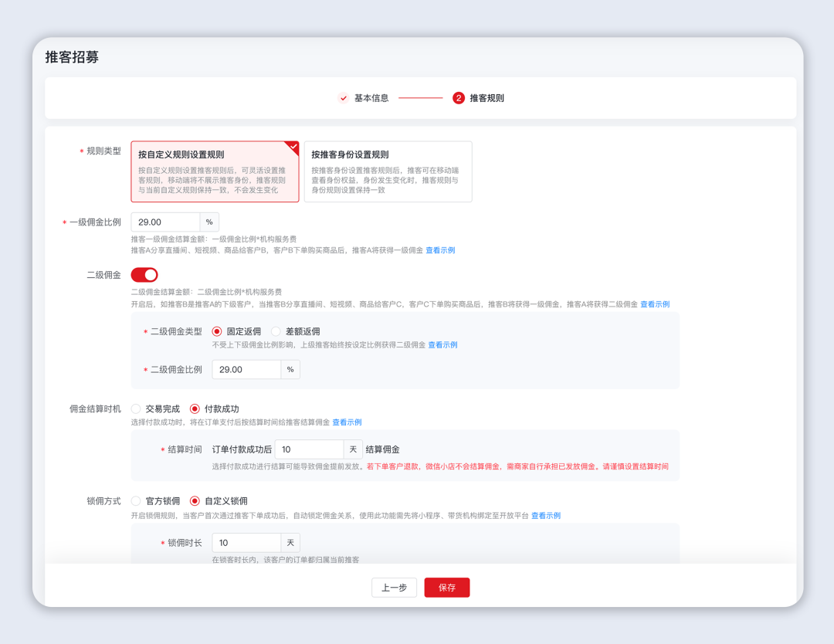
Task: Select 按推客身份设置规则 rule type card
Action: 388,171
